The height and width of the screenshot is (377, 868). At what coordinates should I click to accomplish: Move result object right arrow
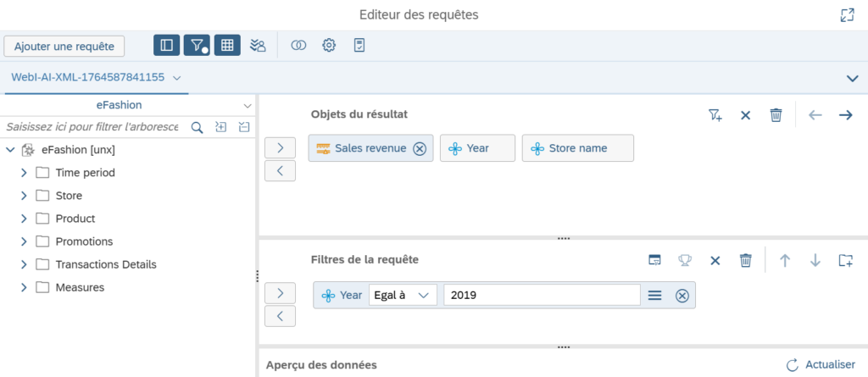pyautogui.click(x=845, y=115)
